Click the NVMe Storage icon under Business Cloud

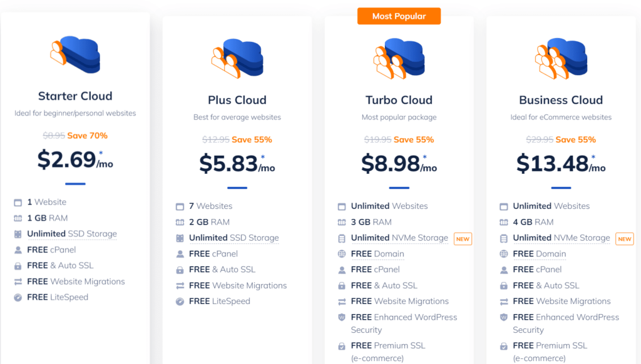(x=503, y=238)
